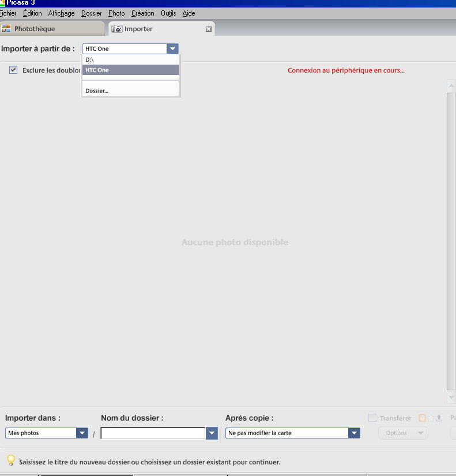The height and width of the screenshot is (476, 456).
Task: Click the Picasa logo in title bar
Action: (2, 2)
